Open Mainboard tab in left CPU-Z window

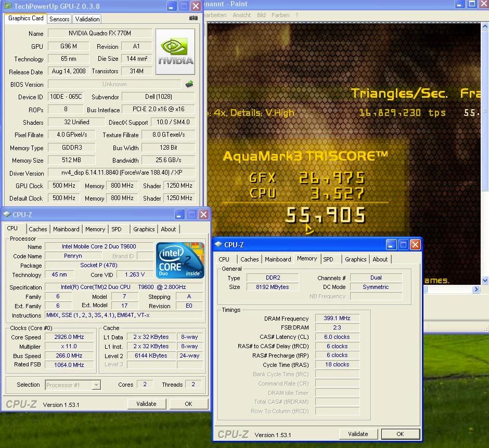click(x=66, y=229)
